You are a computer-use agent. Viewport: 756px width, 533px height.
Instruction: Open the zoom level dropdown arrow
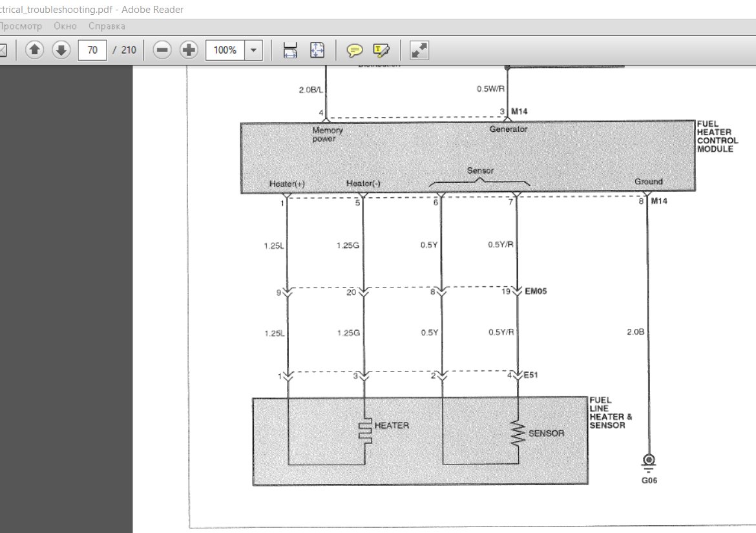tap(253, 50)
